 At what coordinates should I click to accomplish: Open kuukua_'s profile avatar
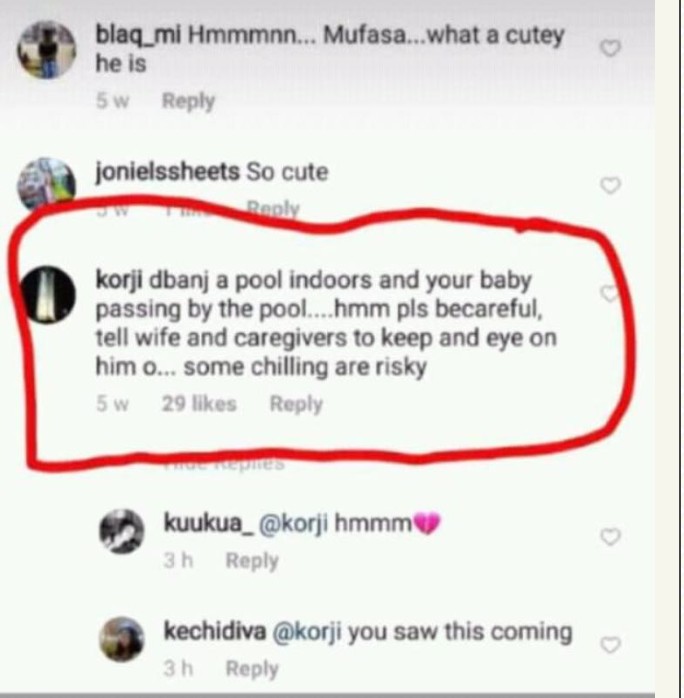121,532
